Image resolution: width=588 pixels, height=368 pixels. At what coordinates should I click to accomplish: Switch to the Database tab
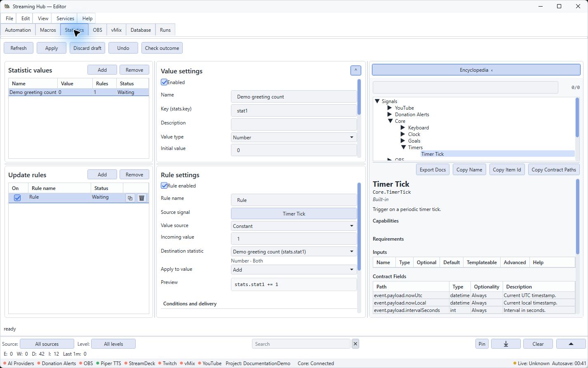[141, 30]
